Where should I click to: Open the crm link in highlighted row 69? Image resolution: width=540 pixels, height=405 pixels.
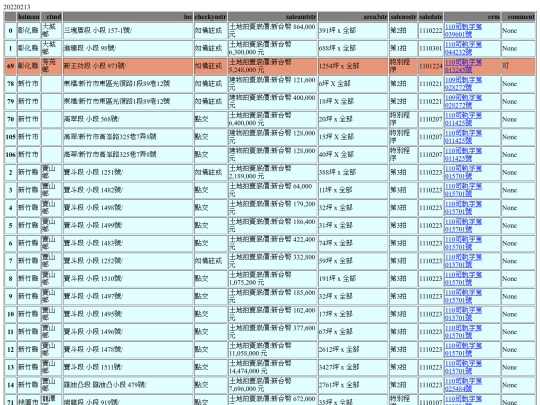point(463,66)
